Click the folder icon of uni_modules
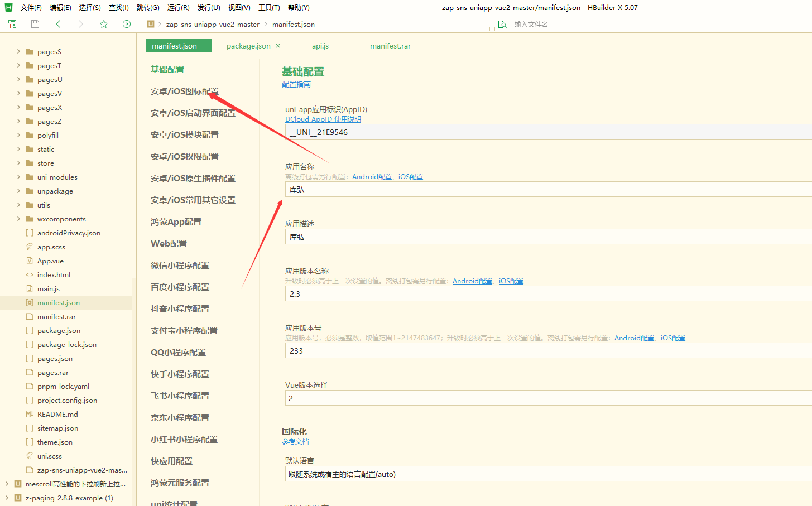 (30, 177)
